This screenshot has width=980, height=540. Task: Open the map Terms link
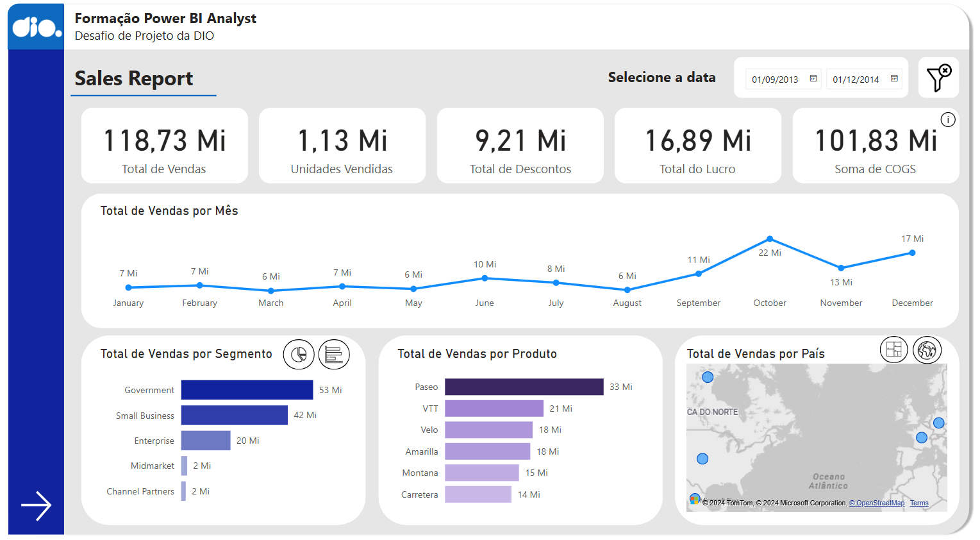(918, 503)
